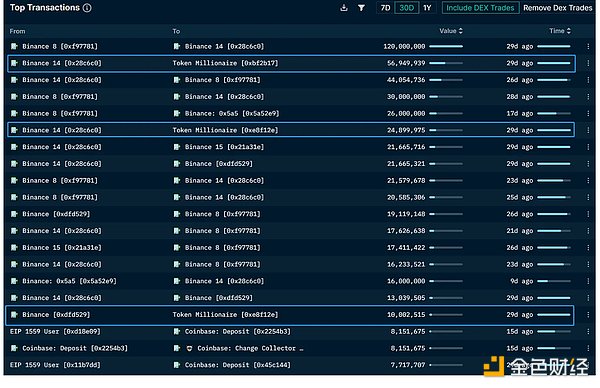The width and height of the screenshot is (600, 388).
Task: Switch to the 1Y tab
Action: pyautogui.click(x=427, y=8)
